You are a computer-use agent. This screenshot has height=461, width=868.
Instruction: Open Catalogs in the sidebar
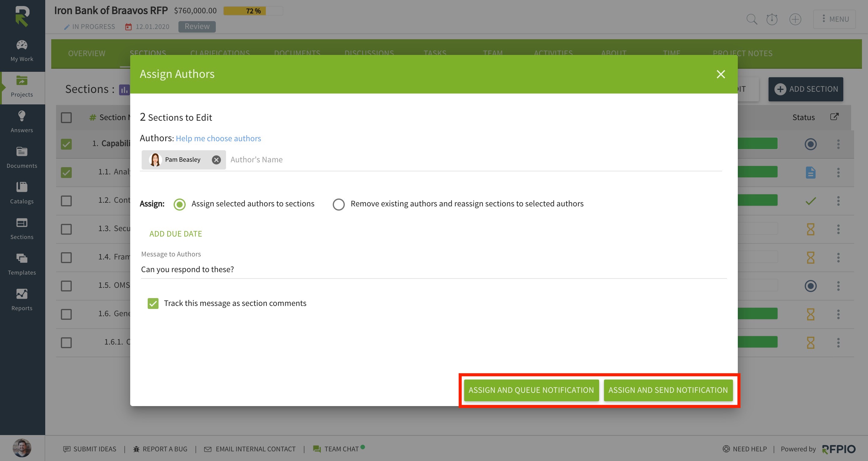pos(22,193)
